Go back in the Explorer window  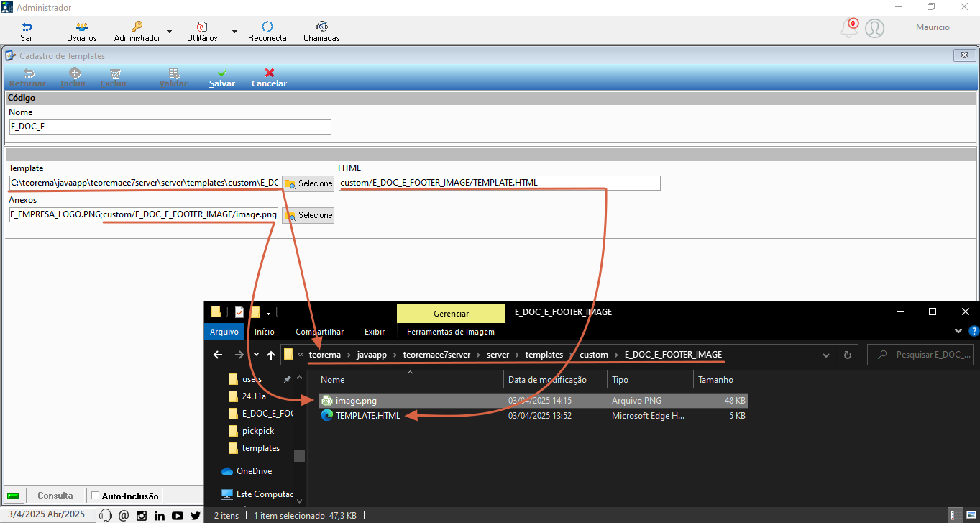(219, 355)
